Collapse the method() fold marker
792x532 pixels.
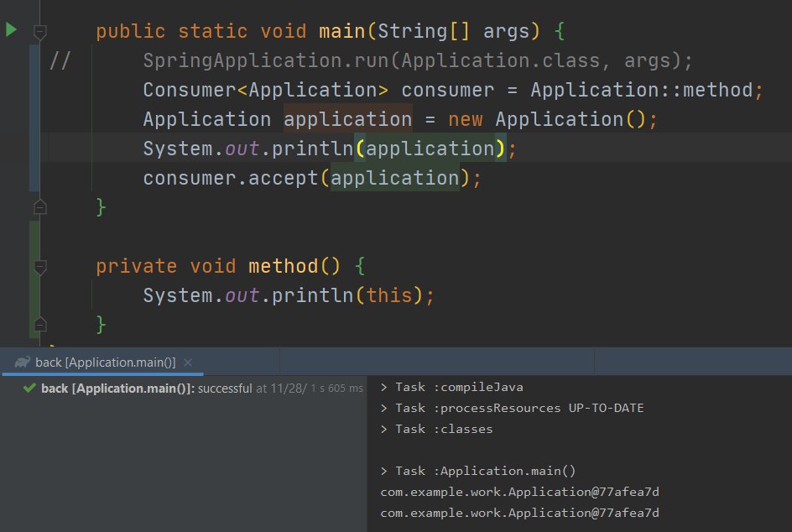click(x=40, y=266)
